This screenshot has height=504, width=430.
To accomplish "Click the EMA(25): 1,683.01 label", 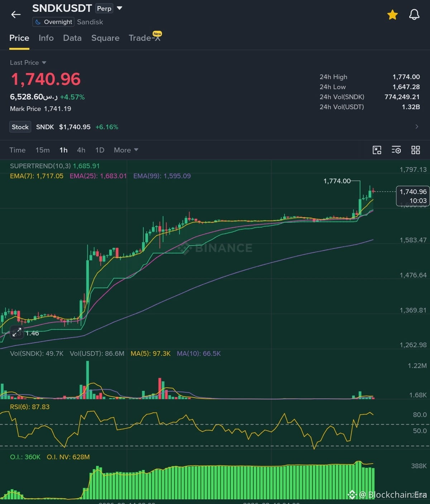I will point(98,176).
